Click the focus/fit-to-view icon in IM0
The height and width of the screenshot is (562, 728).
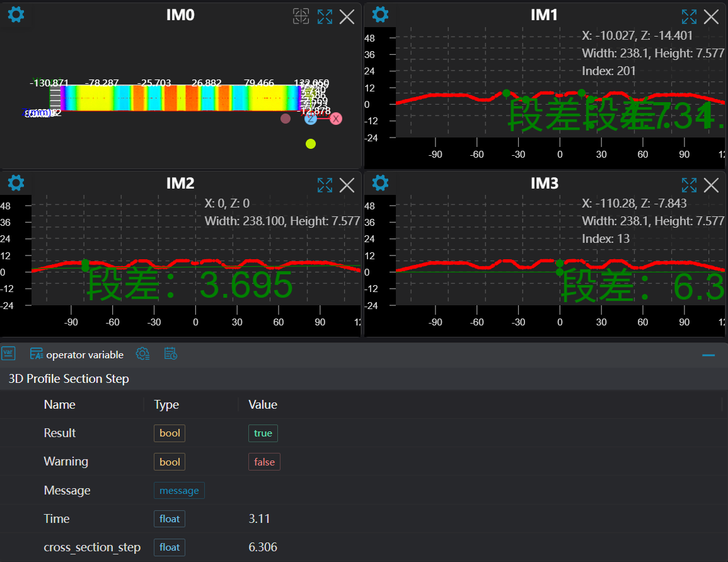(x=301, y=16)
